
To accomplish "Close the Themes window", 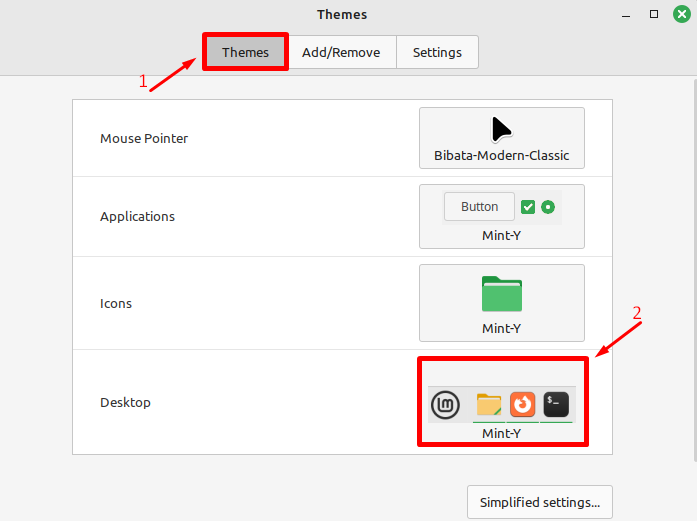I will (681, 15).
